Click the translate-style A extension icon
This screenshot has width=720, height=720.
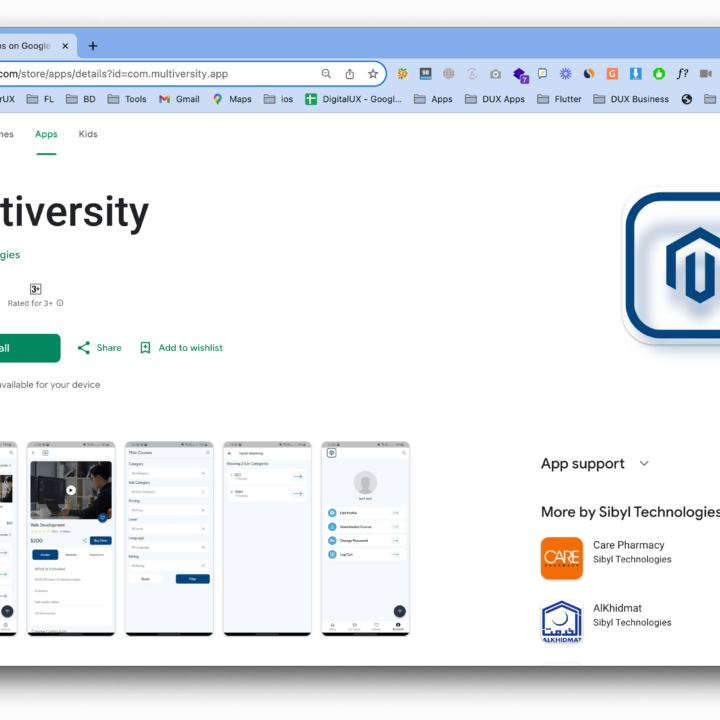(472, 74)
